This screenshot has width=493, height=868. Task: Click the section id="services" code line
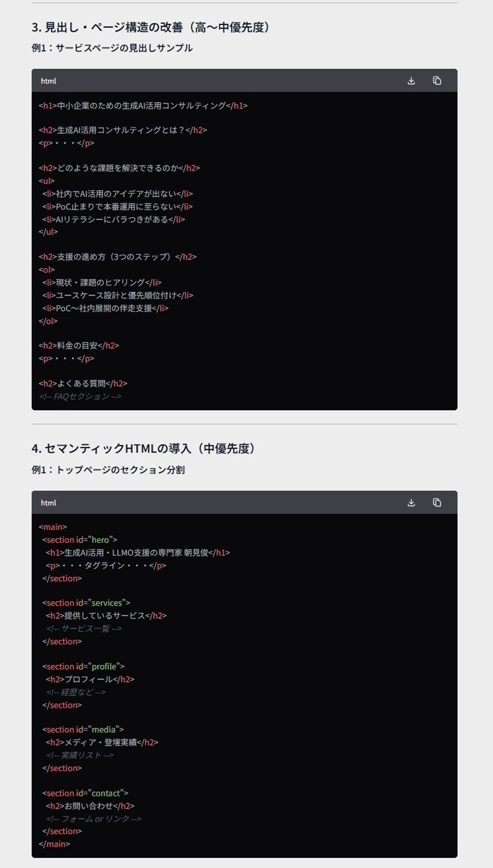(86, 603)
